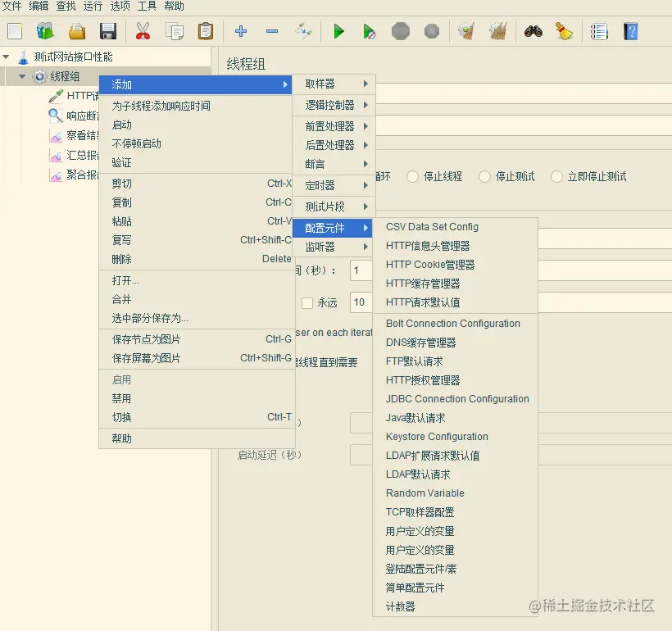Paste element with the paste toolbar icon

(206, 31)
